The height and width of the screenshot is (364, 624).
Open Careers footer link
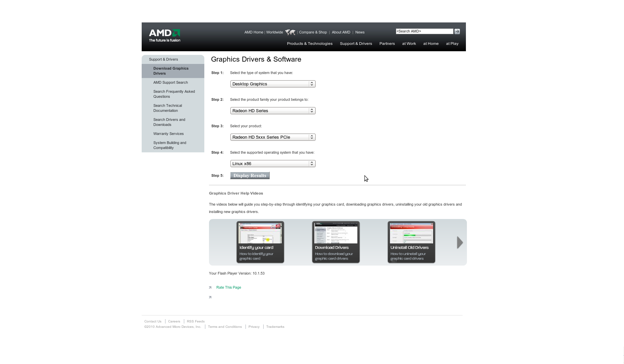[174, 321]
